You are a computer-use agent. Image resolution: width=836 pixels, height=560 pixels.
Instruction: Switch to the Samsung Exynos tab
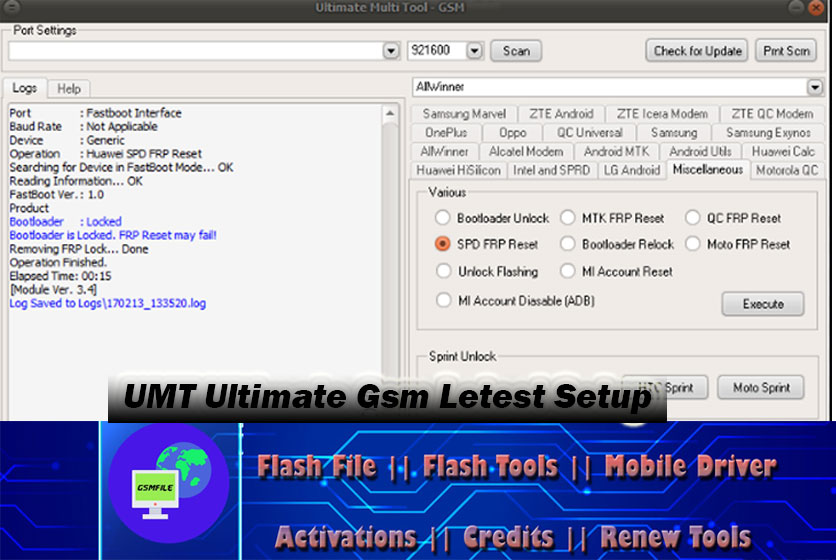[768, 133]
